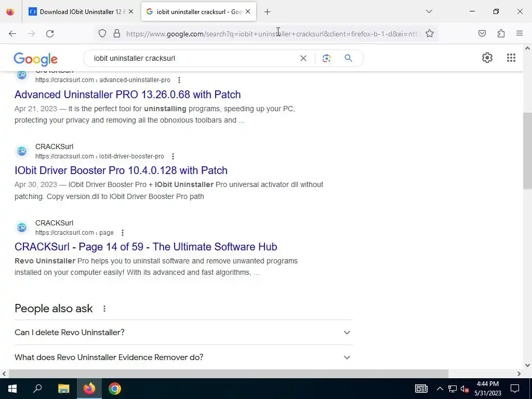Open CRACKSurl Page 14 of 59 result
The width and height of the screenshot is (532, 399).
(x=146, y=247)
